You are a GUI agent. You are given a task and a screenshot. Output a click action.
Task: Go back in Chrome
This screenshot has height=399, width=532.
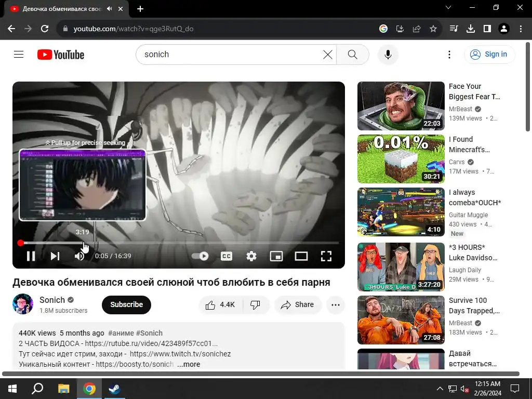click(11, 29)
